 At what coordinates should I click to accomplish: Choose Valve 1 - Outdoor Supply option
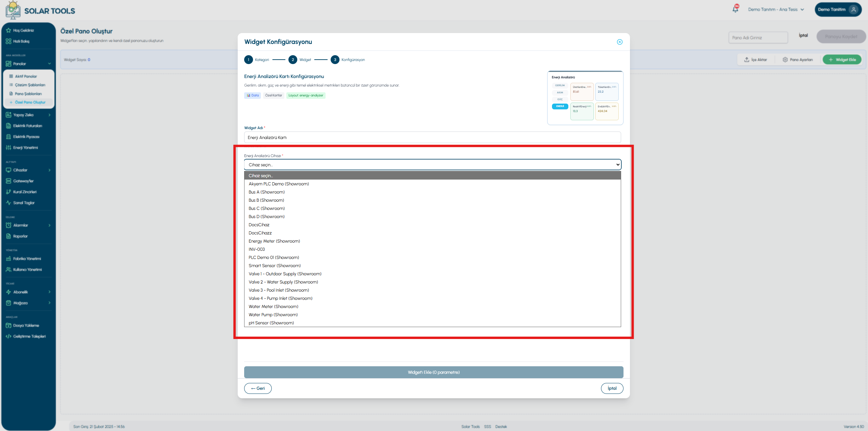(x=432, y=274)
